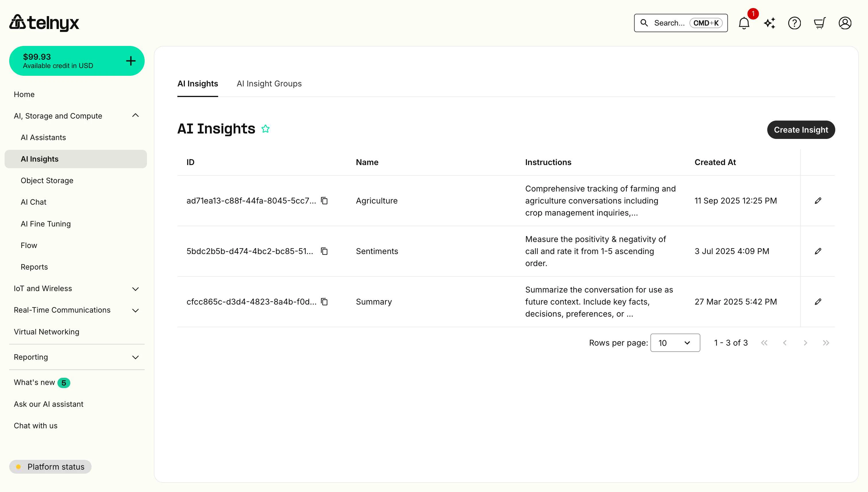The width and height of the screenshot is (868, 492).
Task: Open the help menu
Action: (x=794, y=23)
